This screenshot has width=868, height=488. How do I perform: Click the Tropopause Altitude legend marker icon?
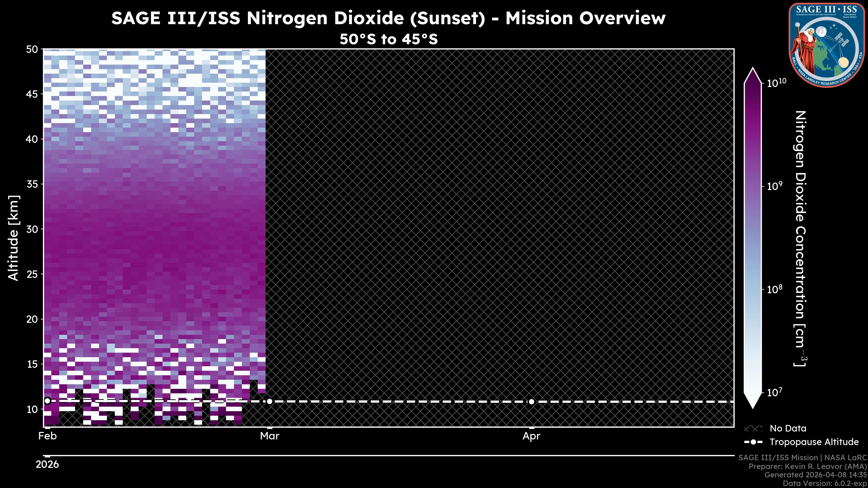pos(753,442)
